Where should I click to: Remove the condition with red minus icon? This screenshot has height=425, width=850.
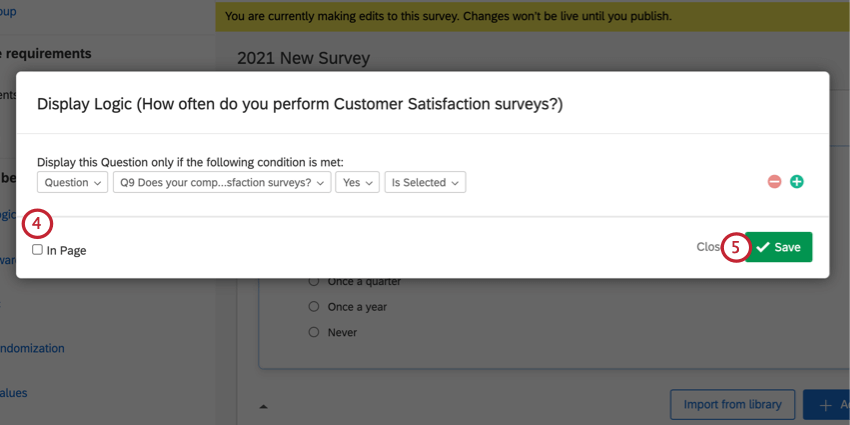774,182
